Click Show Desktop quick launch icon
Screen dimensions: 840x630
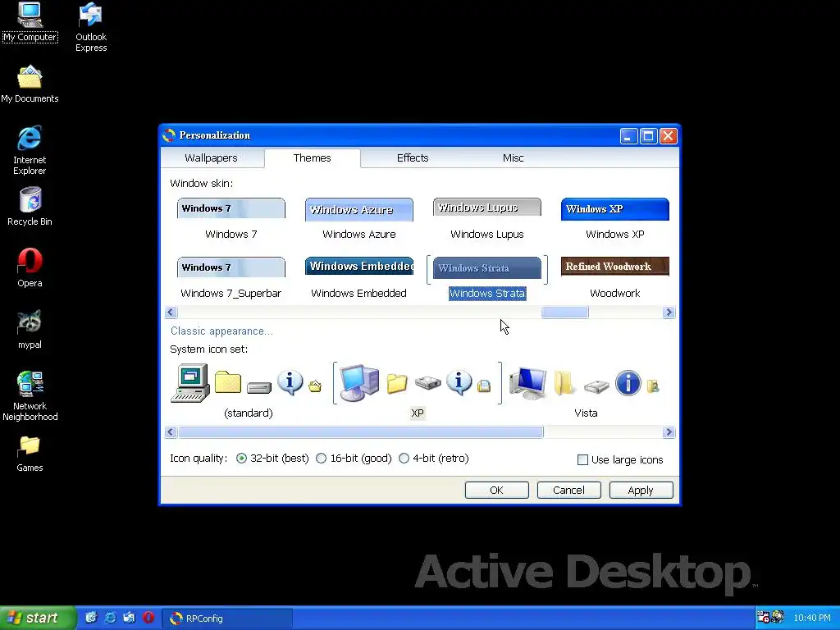point(91,618)
